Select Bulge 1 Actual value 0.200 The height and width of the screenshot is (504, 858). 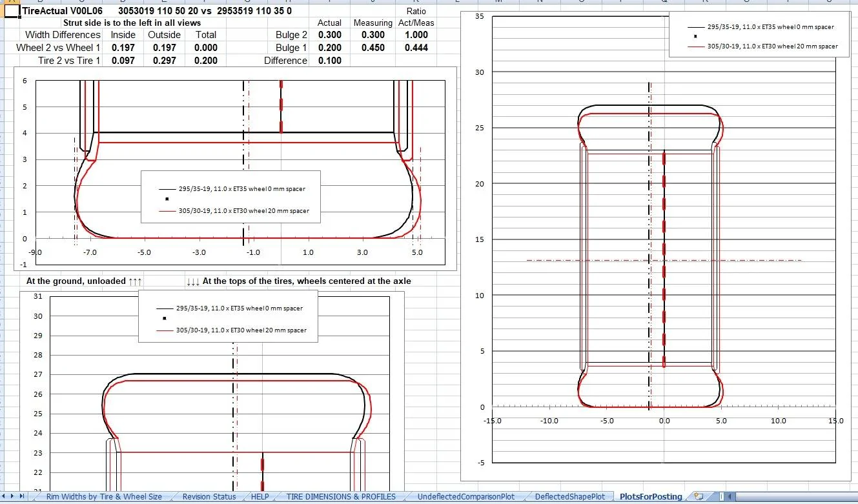point(329,48)
